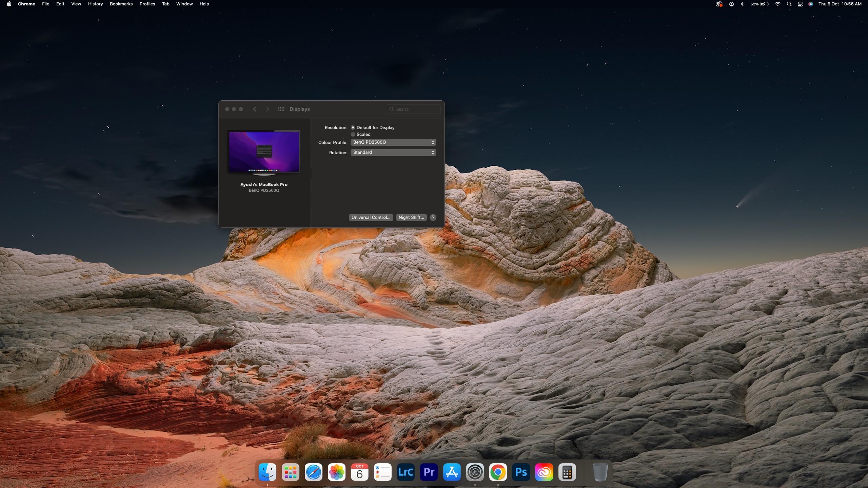This screenshot has height=488, width=868.
Task: Click the help question mark button
Action: point(433,218)
